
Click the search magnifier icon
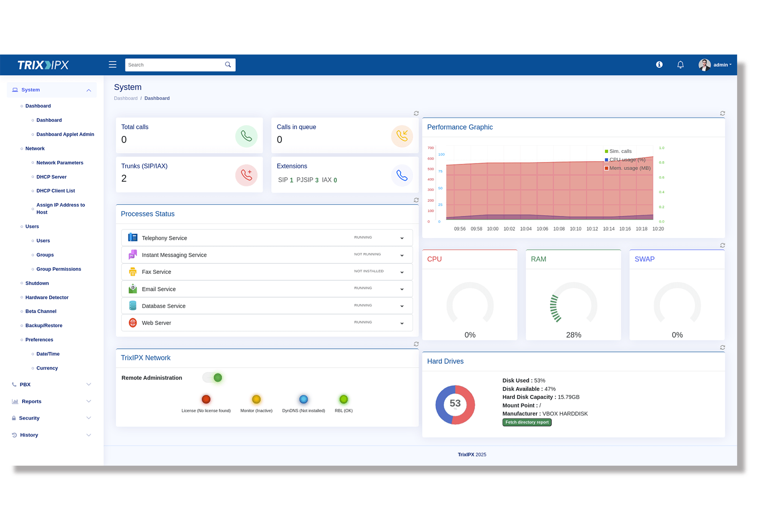[x=228, y=64]
